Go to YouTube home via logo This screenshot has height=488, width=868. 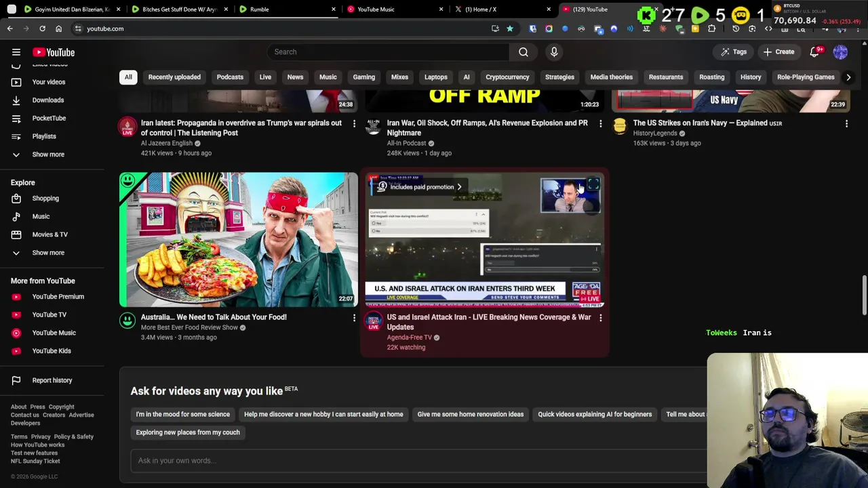pyautogui.click(x=54, y=52)
